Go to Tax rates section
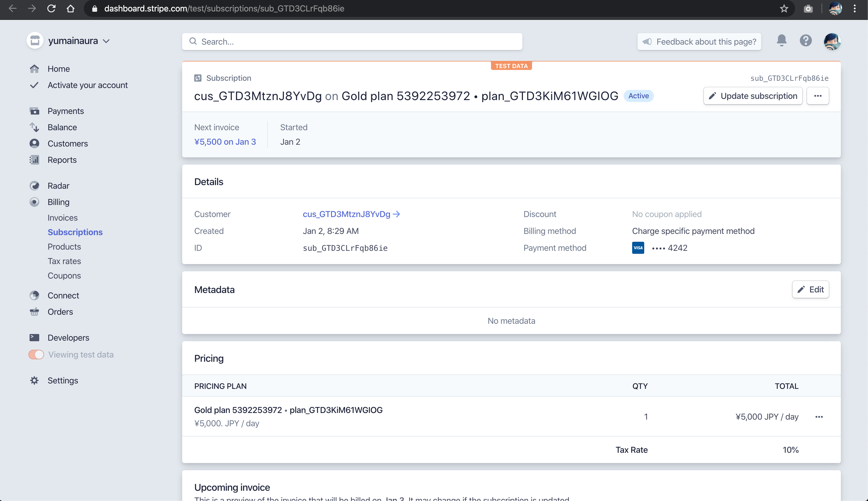868x501 pixels. coord(64,261)
